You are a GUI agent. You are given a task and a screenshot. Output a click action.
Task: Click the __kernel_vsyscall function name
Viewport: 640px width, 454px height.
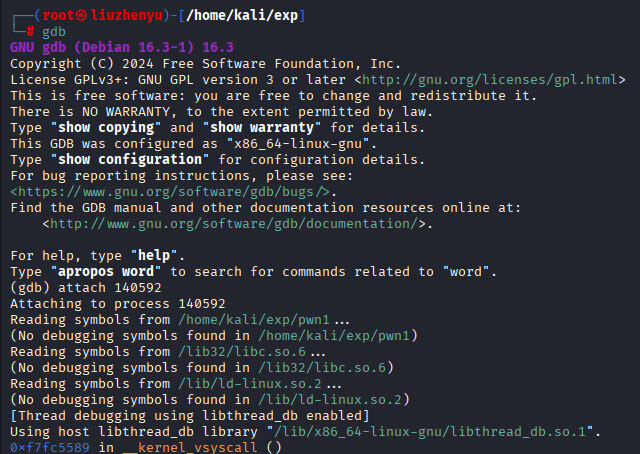tap(190, 447)
